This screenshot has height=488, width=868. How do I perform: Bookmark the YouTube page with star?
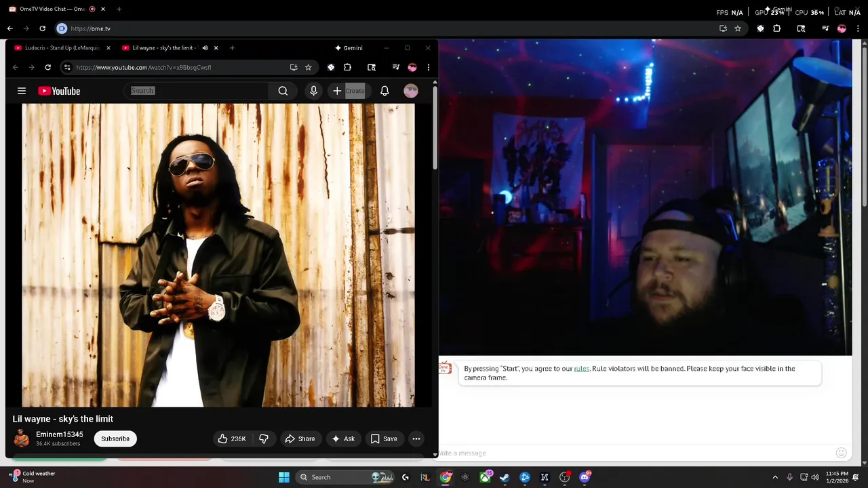tap(309, 67)
